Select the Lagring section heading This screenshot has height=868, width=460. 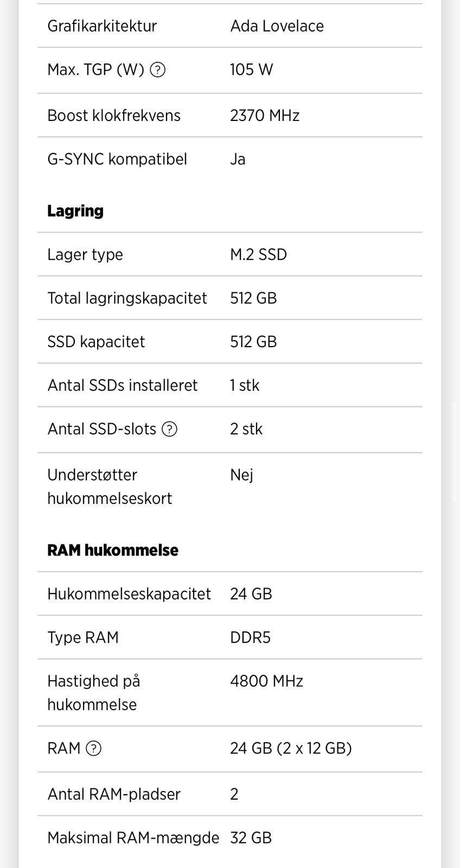pos(75,210)
